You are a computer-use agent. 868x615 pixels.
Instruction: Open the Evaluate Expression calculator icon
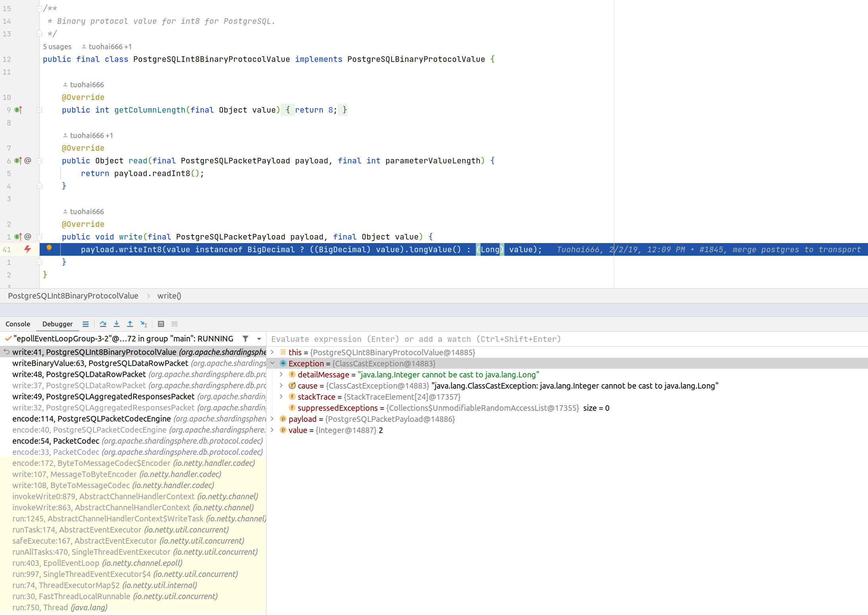tap(161, 324)
